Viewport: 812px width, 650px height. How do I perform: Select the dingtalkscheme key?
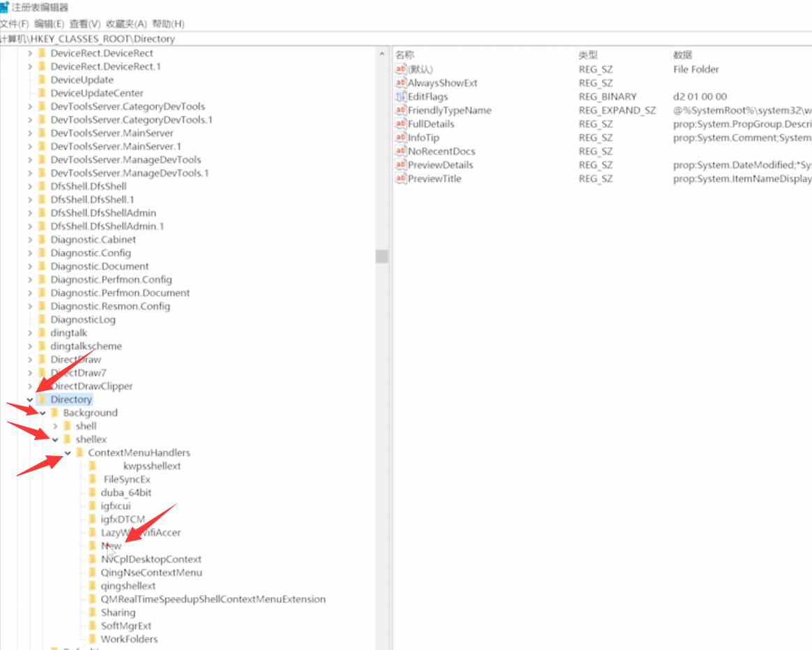(x=86, y=346)
